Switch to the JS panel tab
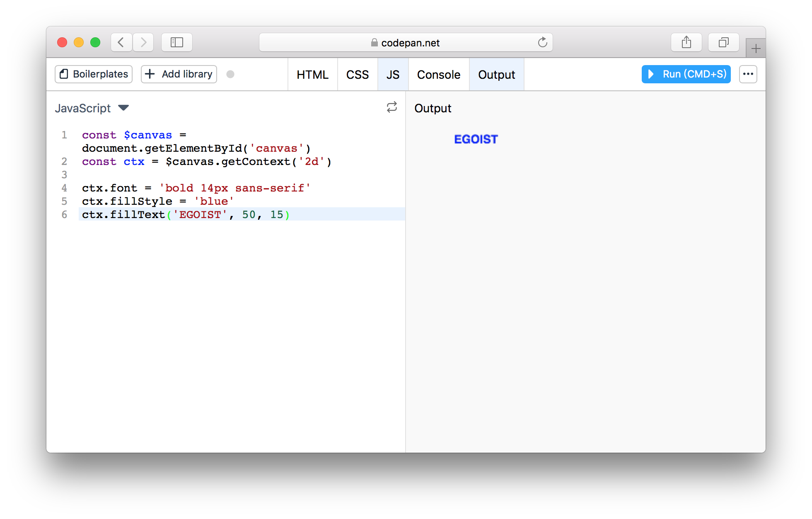The width and height of the screenshot is (812, 519). (393, 75)
